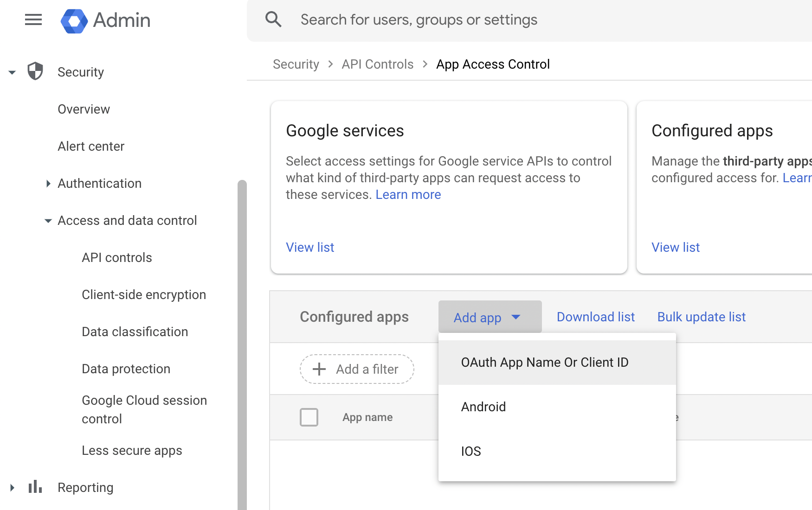
Task: Click the plus icon in Add a filter
Action: [x=319, y=369]
